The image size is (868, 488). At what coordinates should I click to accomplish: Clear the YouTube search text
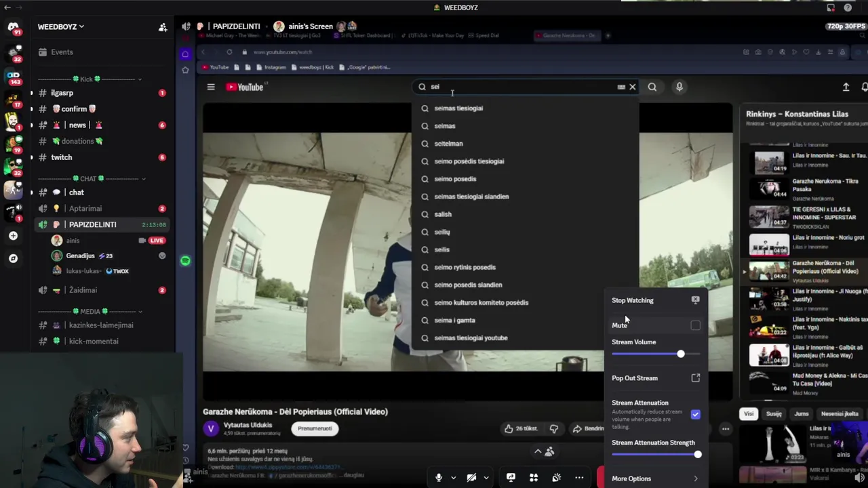(x=632, y=87)
